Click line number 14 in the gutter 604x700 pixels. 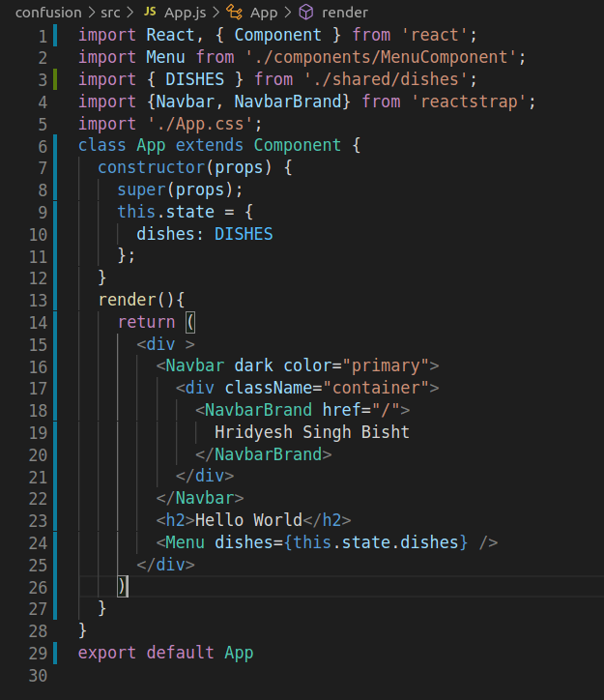click(x=38, y=322)
